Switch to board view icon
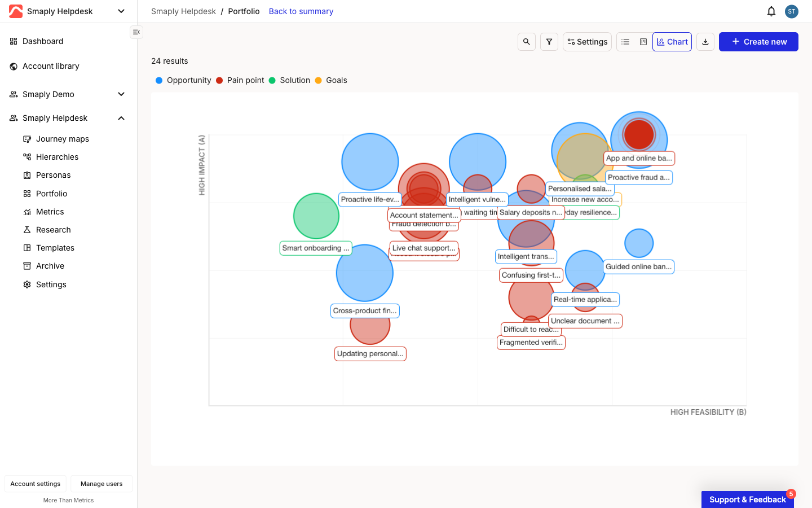This screenshot has width=812, height=508. pos(643,42)
